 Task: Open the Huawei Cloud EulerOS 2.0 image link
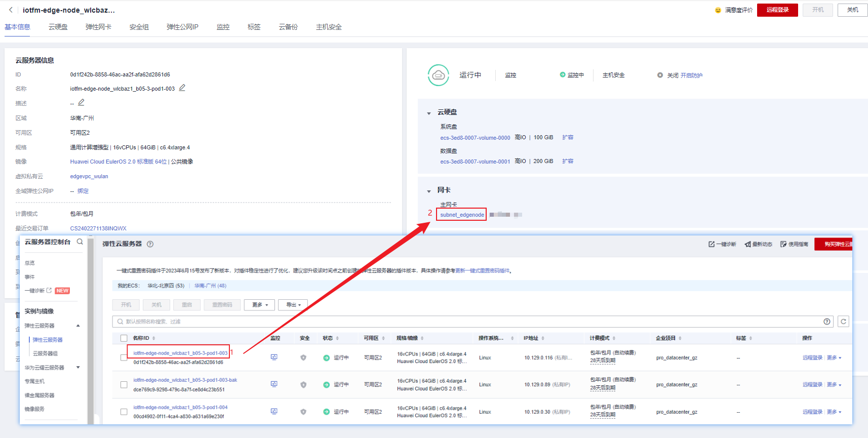pos(119,162)
